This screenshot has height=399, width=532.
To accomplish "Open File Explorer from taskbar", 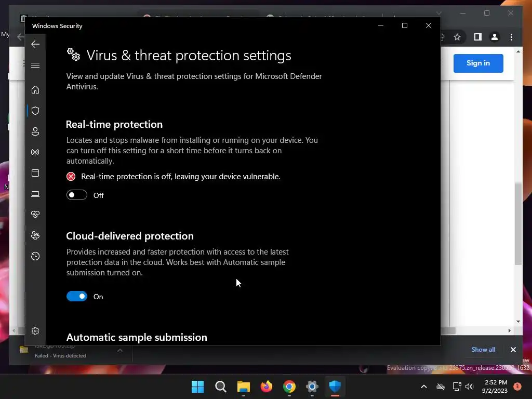I will coord(243,387).
